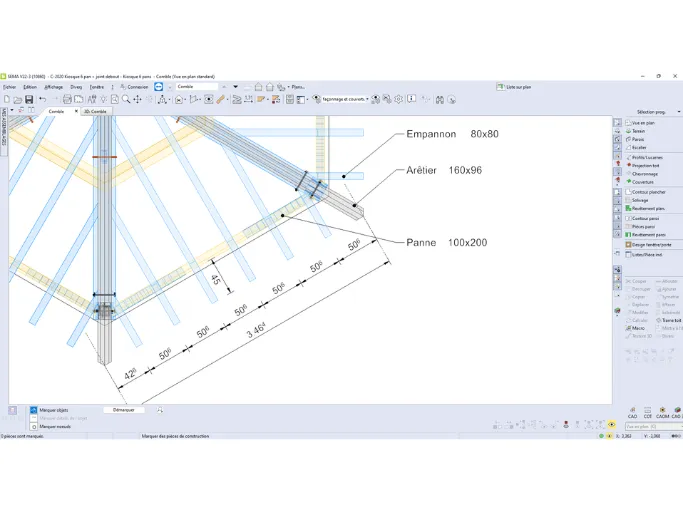Select the magnifier Zoom tool
Image resolution: width=683 pixels, height=512 pixels.
[126, 100]
